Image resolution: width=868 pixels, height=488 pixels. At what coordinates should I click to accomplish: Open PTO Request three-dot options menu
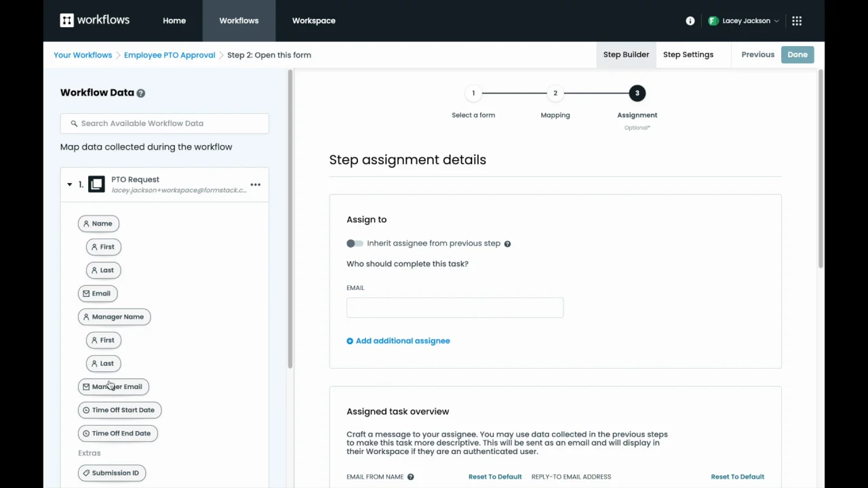click(255, 184)
